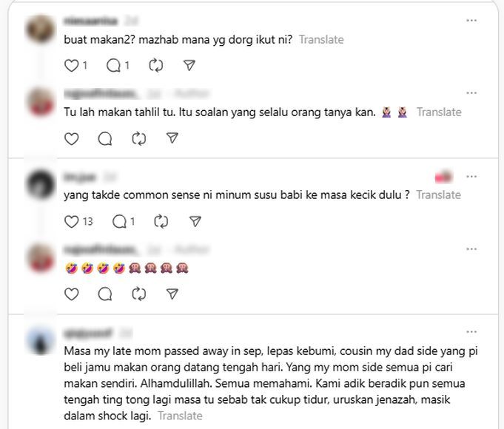Open more options for 'Masa my late mom' comment

(x=471, y=332)
